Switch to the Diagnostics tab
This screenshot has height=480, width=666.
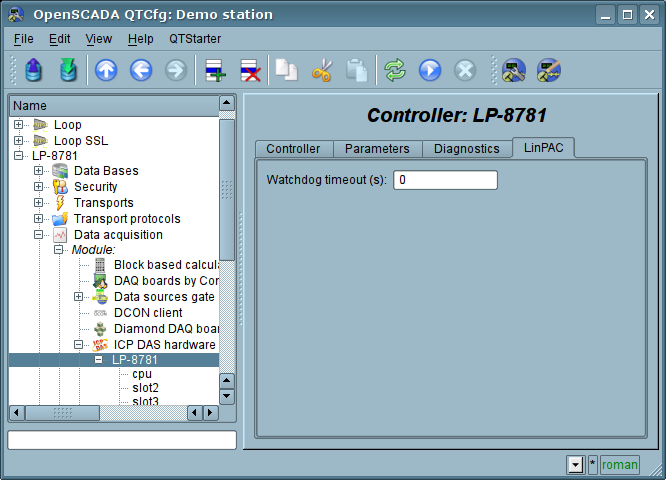coord(466,149)
